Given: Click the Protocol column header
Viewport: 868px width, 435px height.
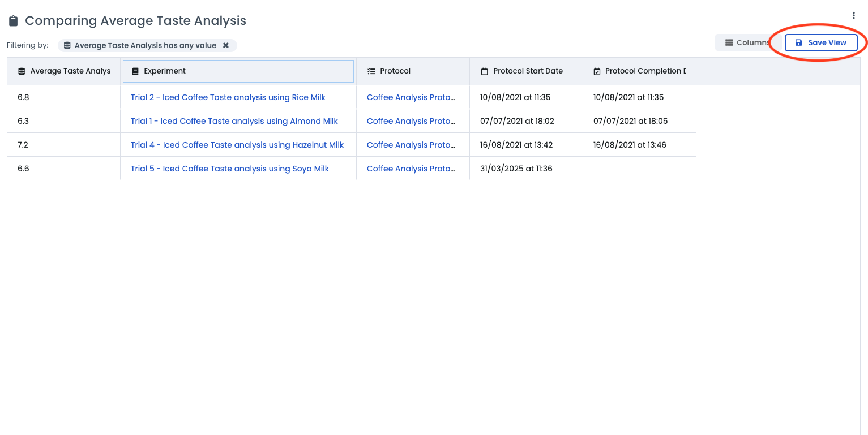Looking at the screenshot, I should pos(412,71).
